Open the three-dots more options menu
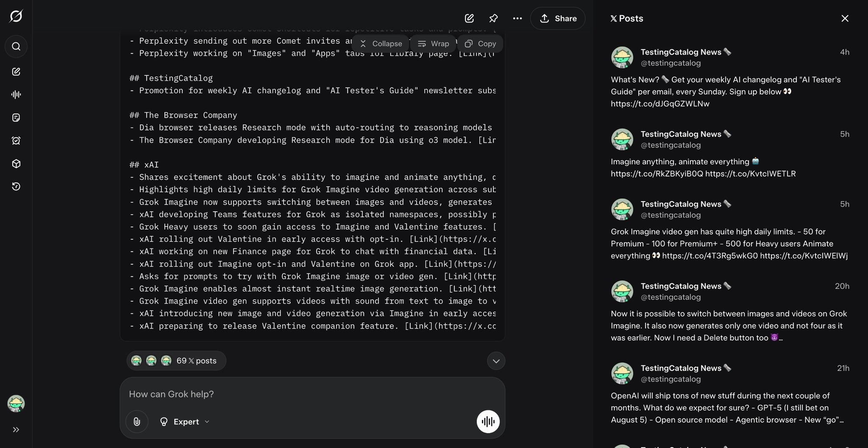The image size is (868, 448). coord(517,18)
